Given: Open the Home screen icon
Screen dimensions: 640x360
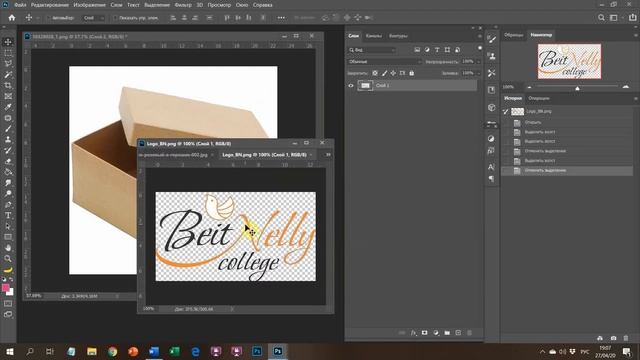Looking at the screenshot, I should pyautogui.click(x=12, y=18).
